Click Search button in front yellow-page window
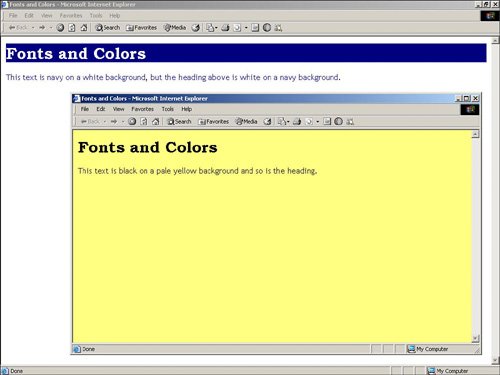Screen dimensions: 500x375 click(x=179, y=122)
